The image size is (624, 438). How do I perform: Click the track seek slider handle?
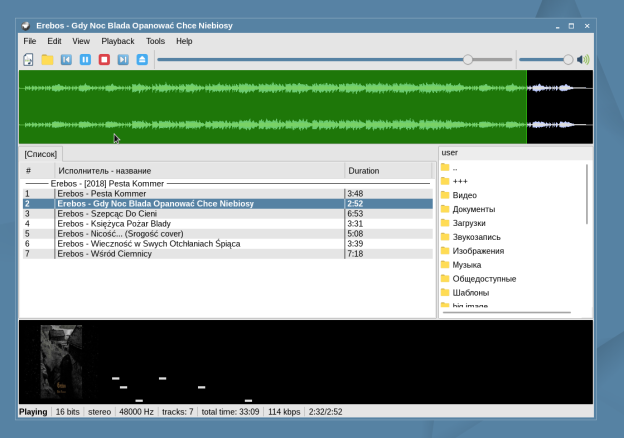[x=467, y=60]
